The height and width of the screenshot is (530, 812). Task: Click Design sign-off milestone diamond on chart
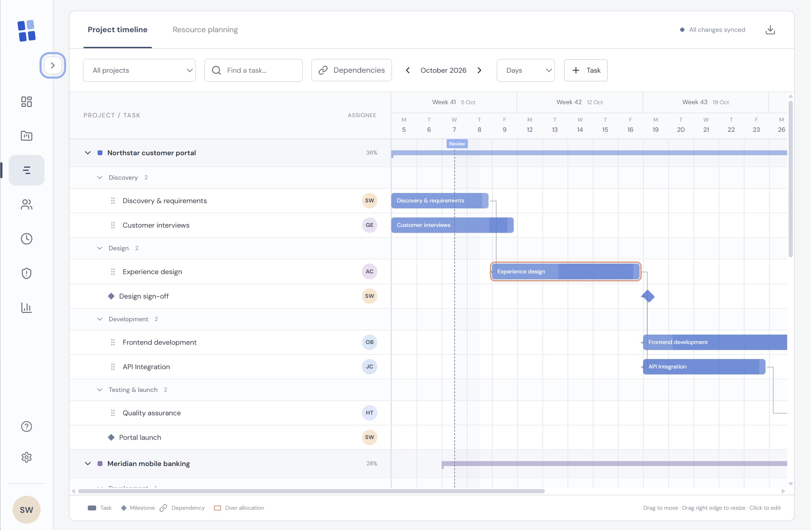coord(648,296)
